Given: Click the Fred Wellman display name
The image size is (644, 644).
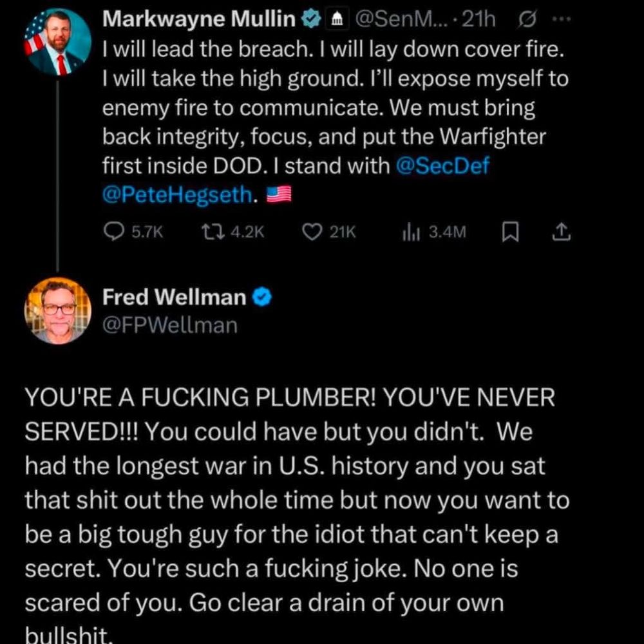Looking at the screenshot, I should 174,298.
